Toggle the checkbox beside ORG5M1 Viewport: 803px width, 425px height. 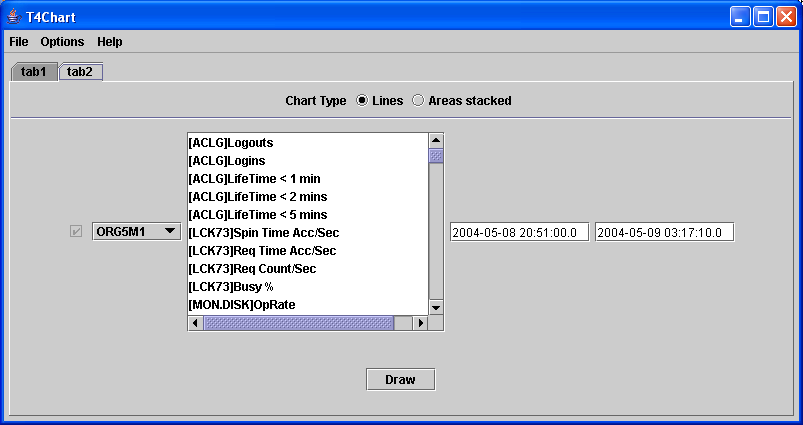point(76,232)
